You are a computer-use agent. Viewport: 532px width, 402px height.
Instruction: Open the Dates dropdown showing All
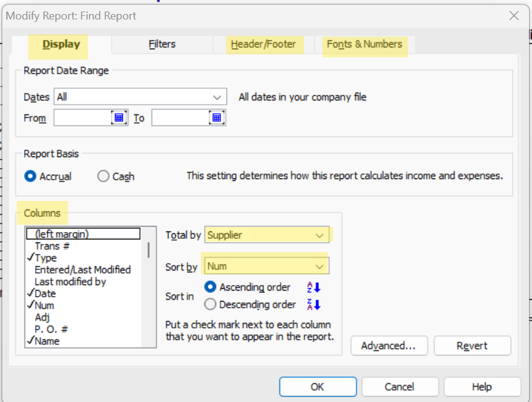coord(140,97)
